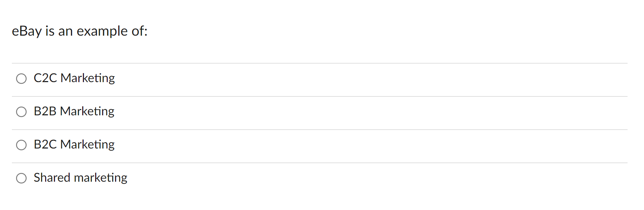Click the C2C Marketing answer label
Viewport: 644px width, 210px height.
pyautogui.click(x=74, y=78)
